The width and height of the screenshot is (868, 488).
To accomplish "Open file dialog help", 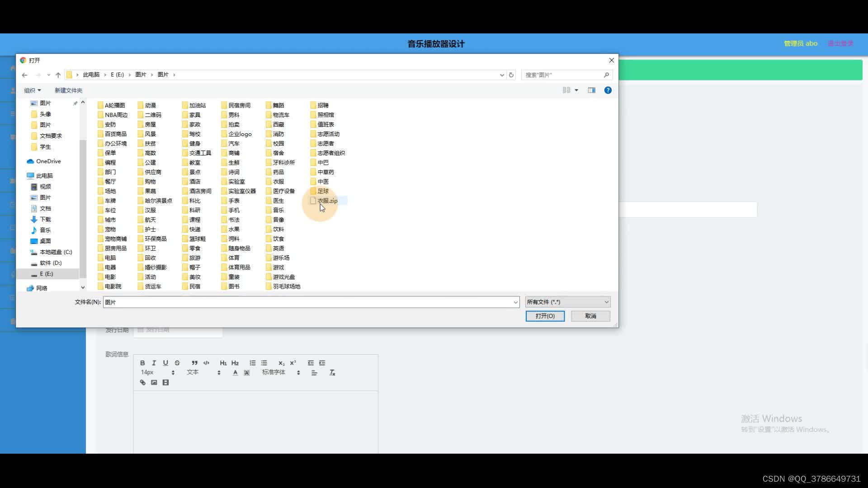I will click(608, 90).
